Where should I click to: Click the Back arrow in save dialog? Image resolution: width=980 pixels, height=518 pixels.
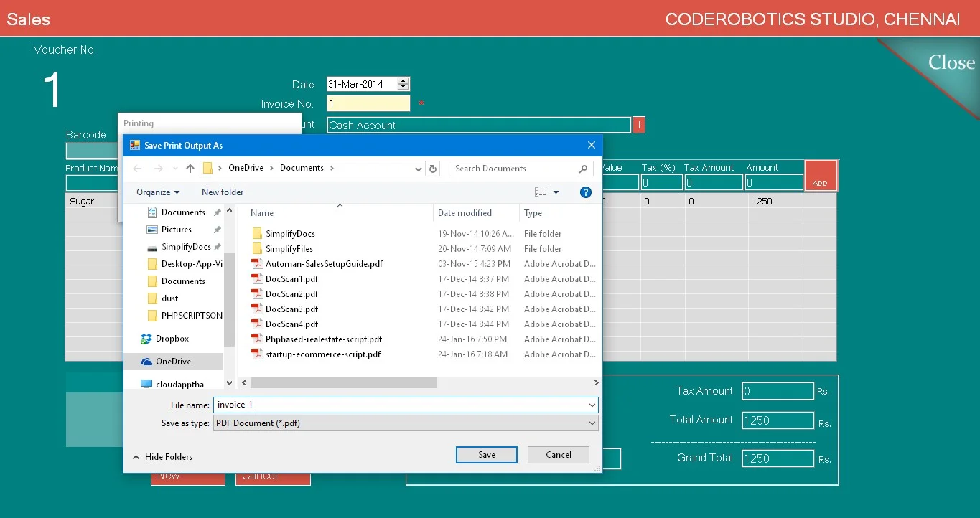(138, 169)
